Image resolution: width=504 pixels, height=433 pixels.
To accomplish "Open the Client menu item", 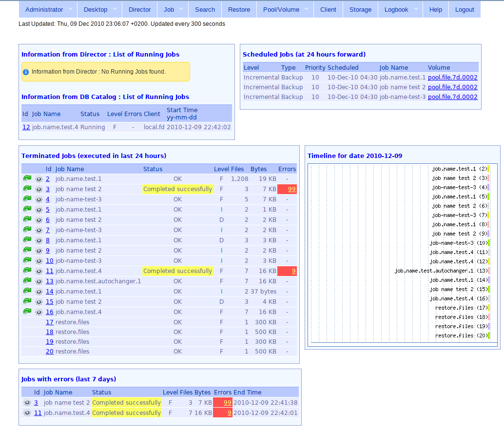I will click(x=328, y=10).
